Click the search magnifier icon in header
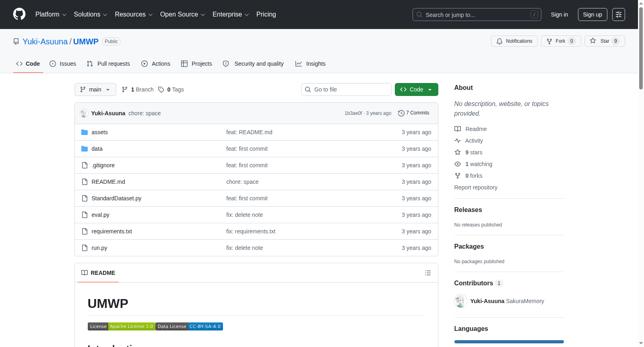Screen dimensions: 644x347 click(x=419, y=15)
